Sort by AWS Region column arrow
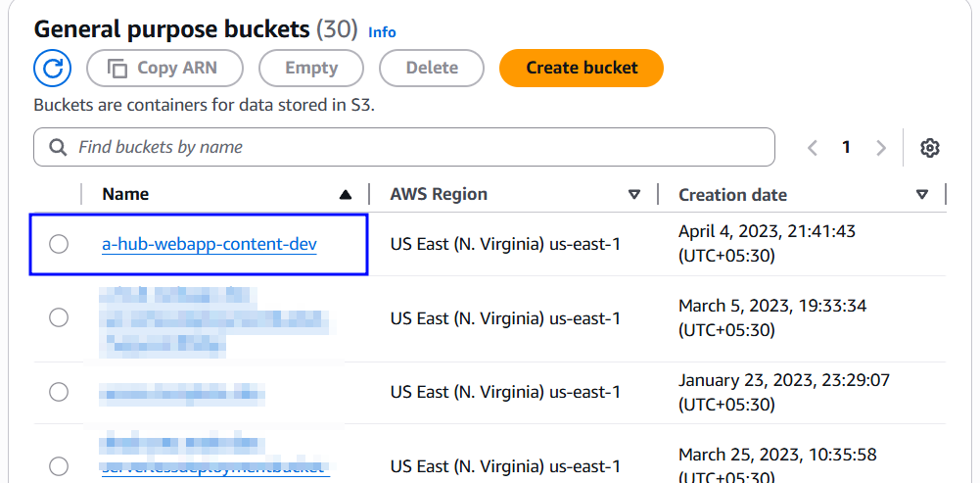The width and height of the screenshot is (980, 483). point(634,195)
